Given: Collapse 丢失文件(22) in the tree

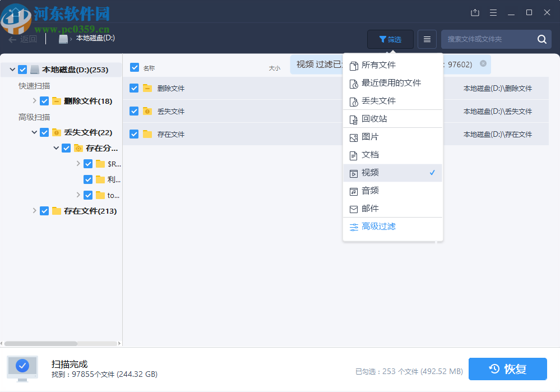Looking at the screenshot, I should tap(33, 132).
